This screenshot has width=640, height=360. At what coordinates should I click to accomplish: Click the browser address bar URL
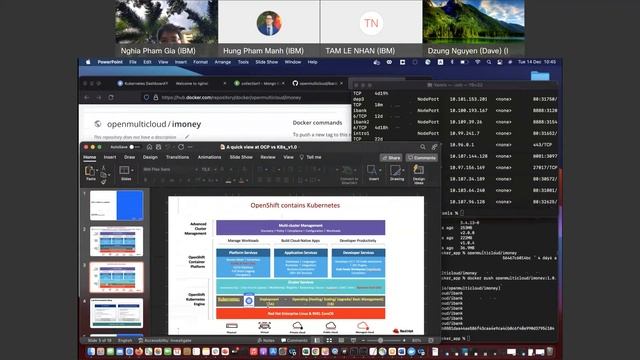pos(231,98)
